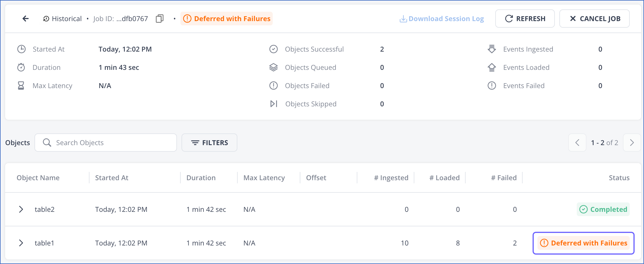Viewport: 644px width, 264px height.
Task: Sort by the Status column header
Action: [619, 178]
